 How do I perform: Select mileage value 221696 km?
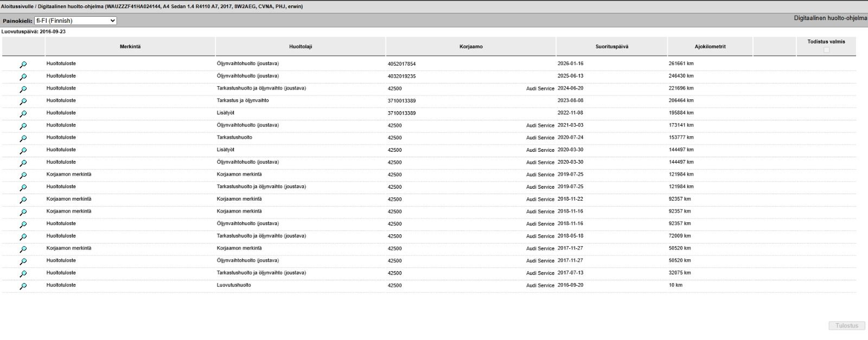(x=681, y=88)
